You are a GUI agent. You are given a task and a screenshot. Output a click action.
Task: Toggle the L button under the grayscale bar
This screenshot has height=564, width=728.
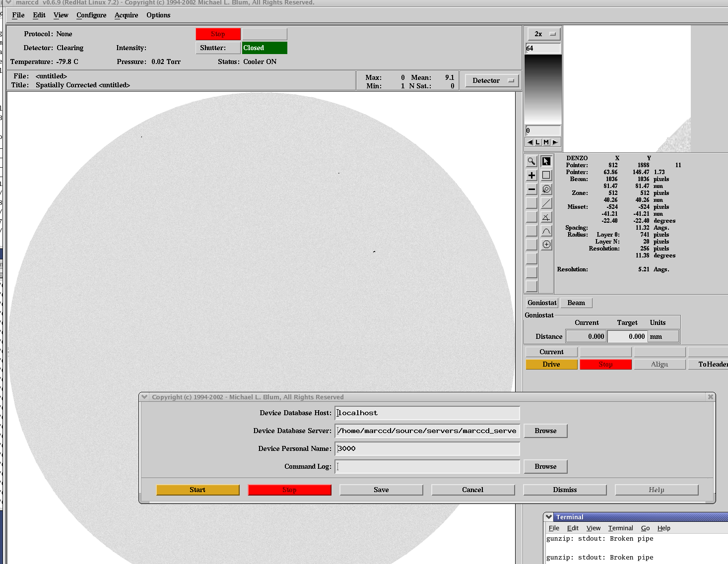click(x=537, y=142)
